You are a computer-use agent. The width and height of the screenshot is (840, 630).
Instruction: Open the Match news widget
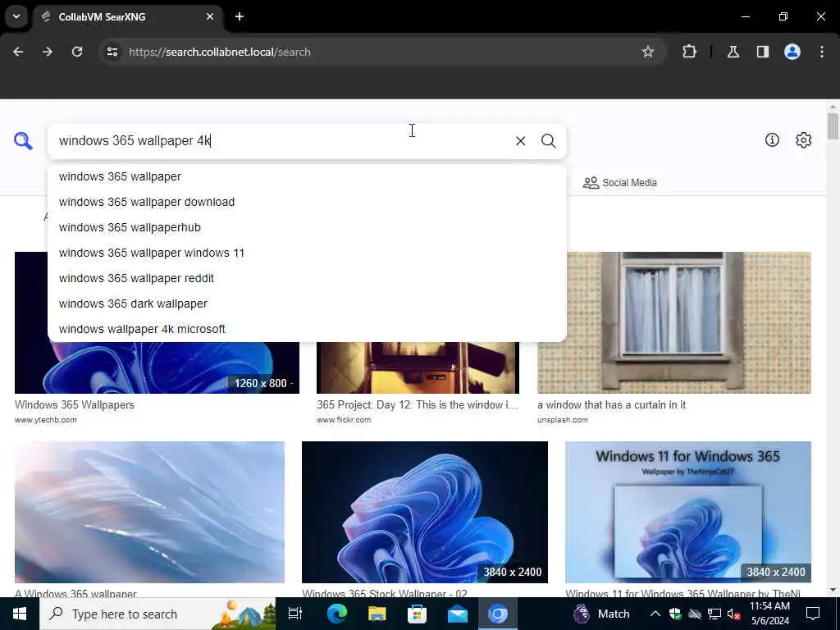(601, 614)
